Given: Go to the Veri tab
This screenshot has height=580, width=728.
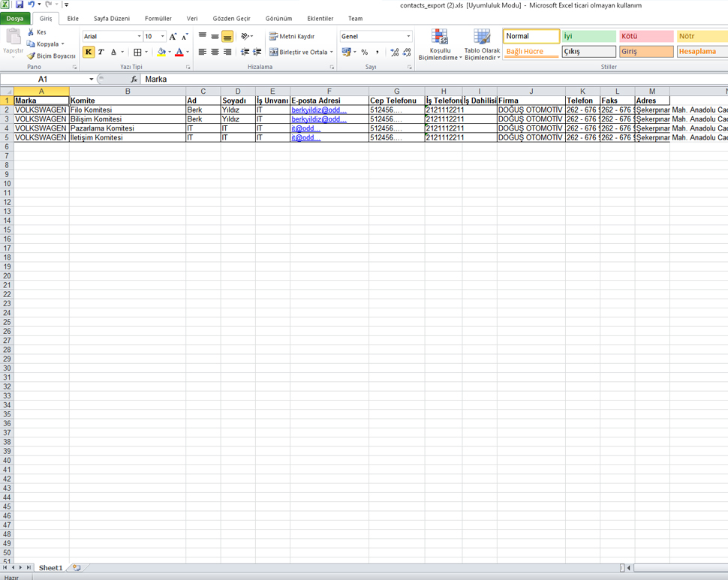Looking at the screenshot, I should (x=191, y=19).
